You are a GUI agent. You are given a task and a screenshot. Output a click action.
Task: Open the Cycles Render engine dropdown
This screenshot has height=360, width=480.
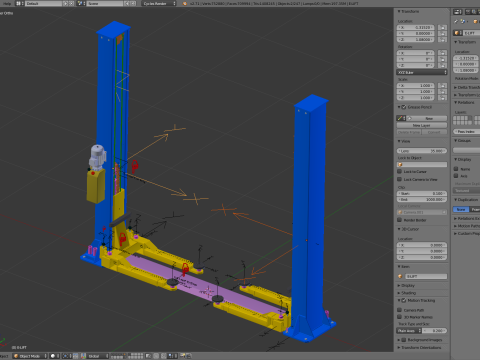[159, 3]
